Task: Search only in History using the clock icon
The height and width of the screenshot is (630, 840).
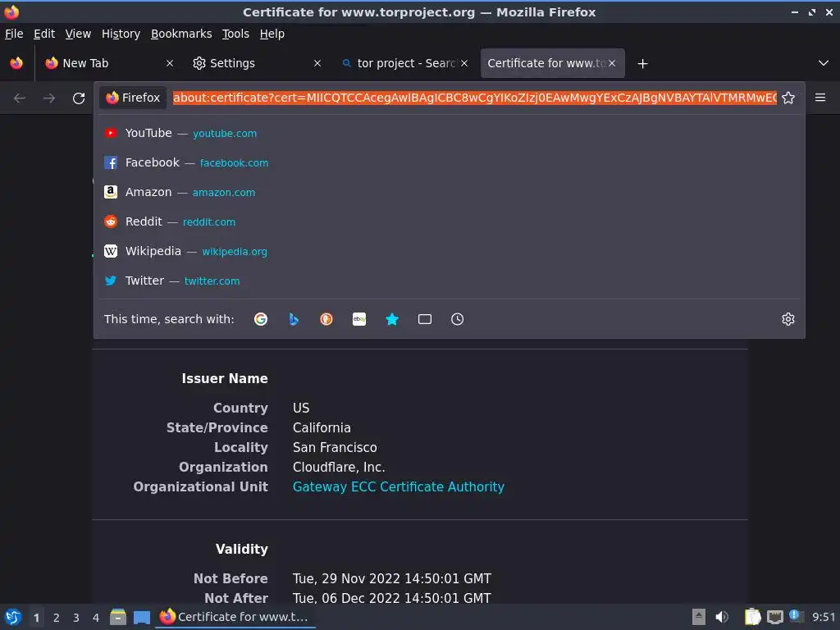Action: (458, 319)
